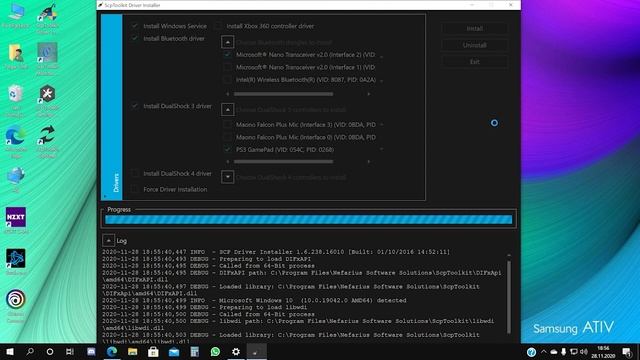The width and height of the screenshot is (640, 360).
Task: Click the Exit button
Action: [x=475, y=62]
